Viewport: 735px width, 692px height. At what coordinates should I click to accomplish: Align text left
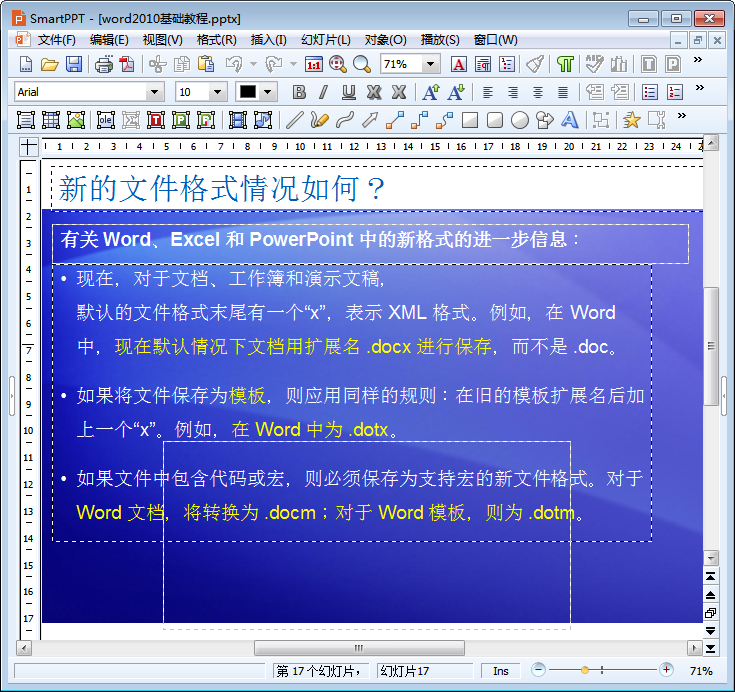[x=488, y=92]
